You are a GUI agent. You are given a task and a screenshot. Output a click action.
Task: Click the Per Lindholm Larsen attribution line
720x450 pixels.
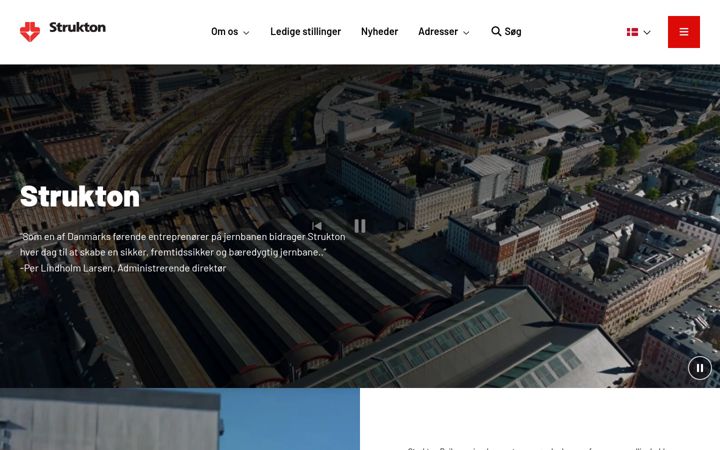coord(123,268)
